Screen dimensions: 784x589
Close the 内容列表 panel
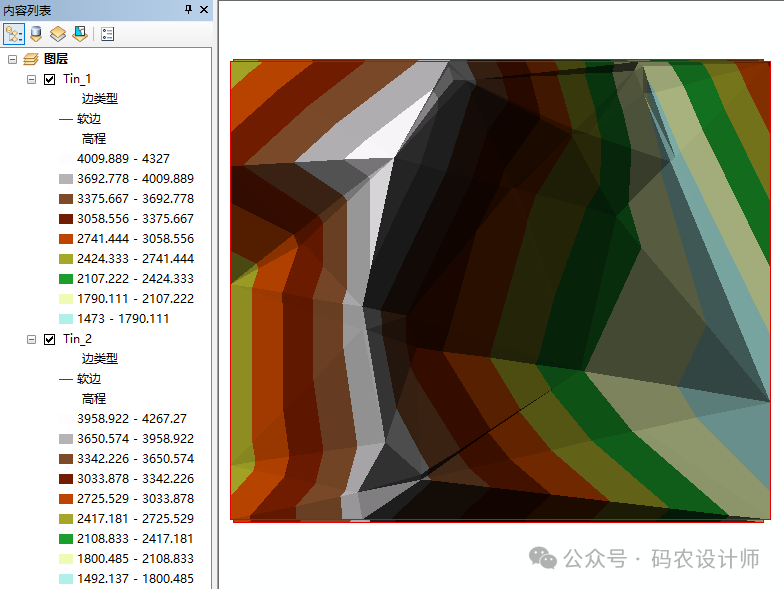tap(204, 9)
